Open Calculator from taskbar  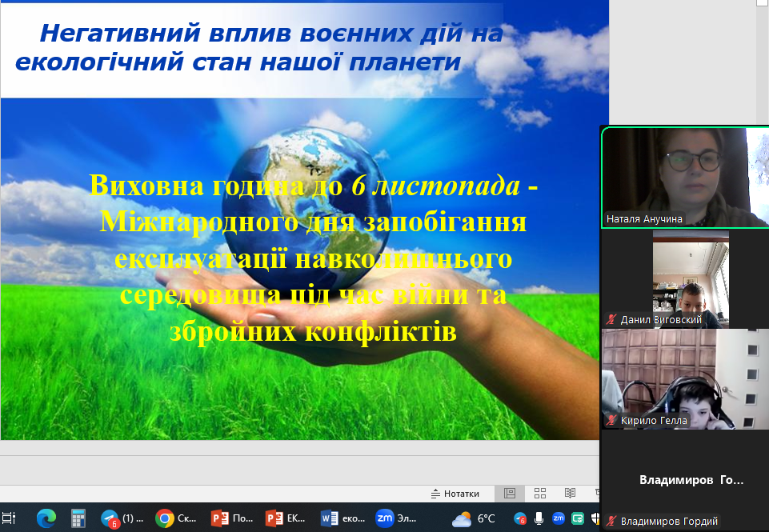pos(78,518)
